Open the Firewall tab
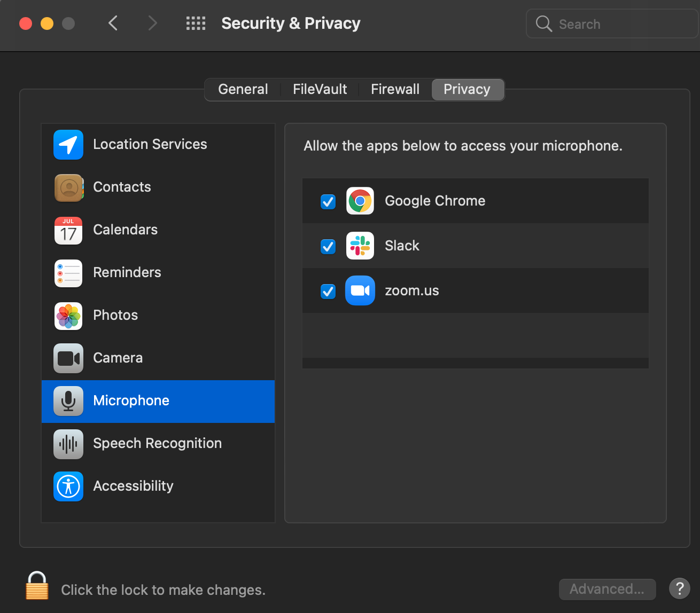This screenshot has height=613, width=700. click(395, 89)
